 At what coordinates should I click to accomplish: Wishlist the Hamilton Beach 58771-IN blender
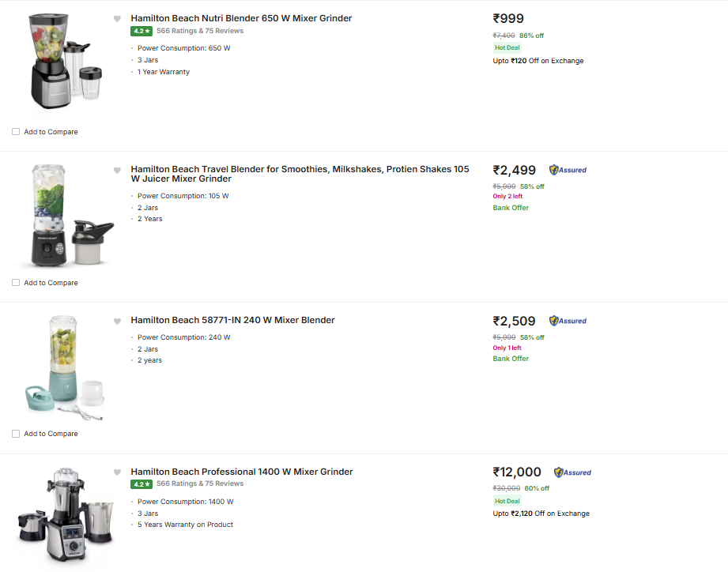(x=117, y=321)
